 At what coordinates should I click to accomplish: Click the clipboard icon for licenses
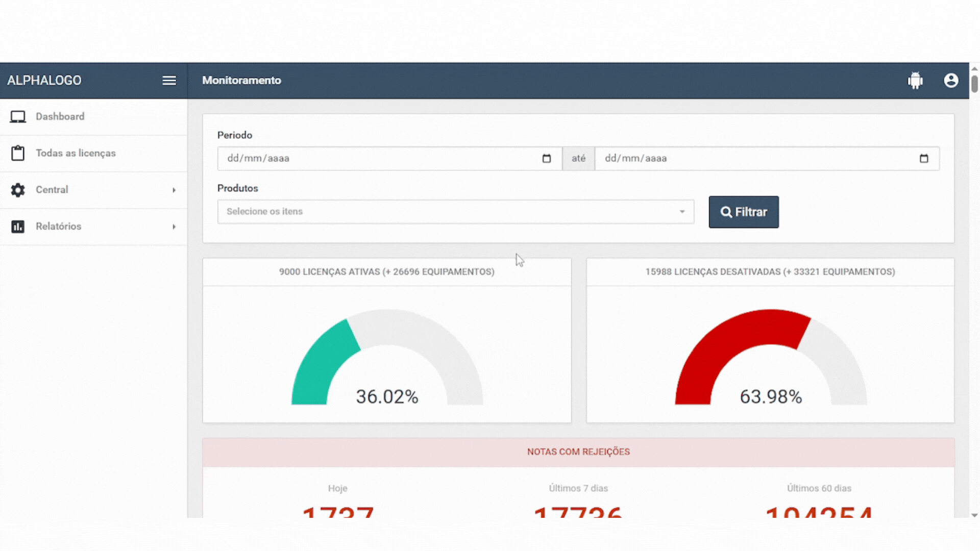(x=18, y=153)
